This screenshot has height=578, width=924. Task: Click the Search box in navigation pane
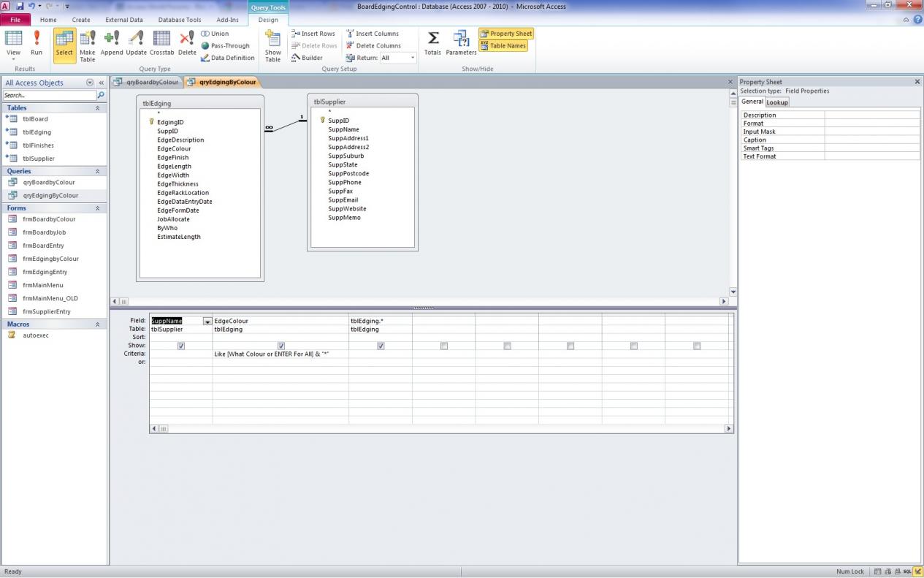pyautogui.click(x=49, y=95)
